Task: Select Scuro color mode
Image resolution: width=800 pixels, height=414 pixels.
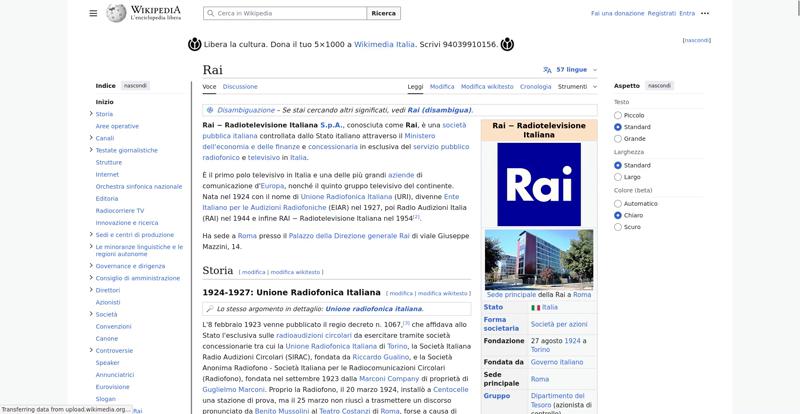Action: coord(618,227)
